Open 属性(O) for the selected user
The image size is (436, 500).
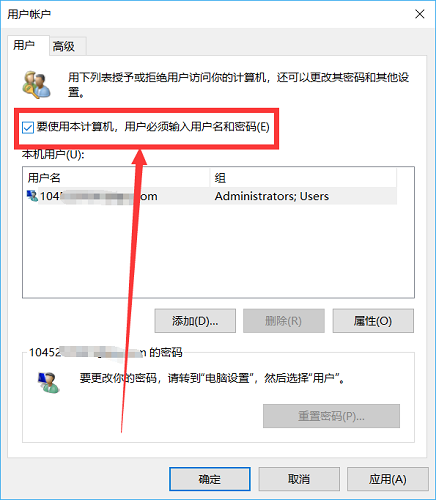click(x=373, y=321)
